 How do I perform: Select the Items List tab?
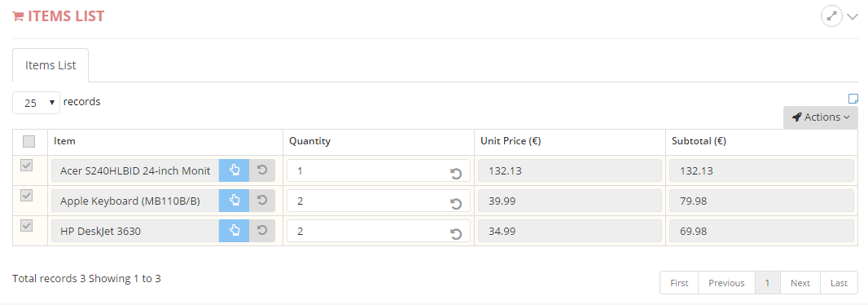point(50,65)
